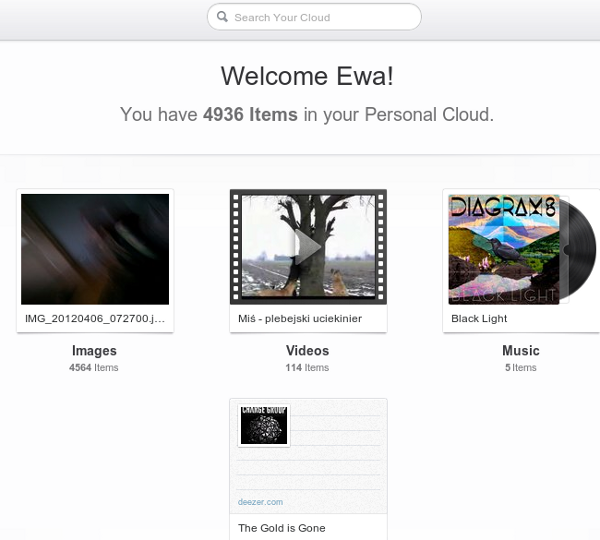The width and height of the screenshot is (600, 540).
Task: Open the IMG_20120406_072700 image thumbnail
Action: point(95,249)
